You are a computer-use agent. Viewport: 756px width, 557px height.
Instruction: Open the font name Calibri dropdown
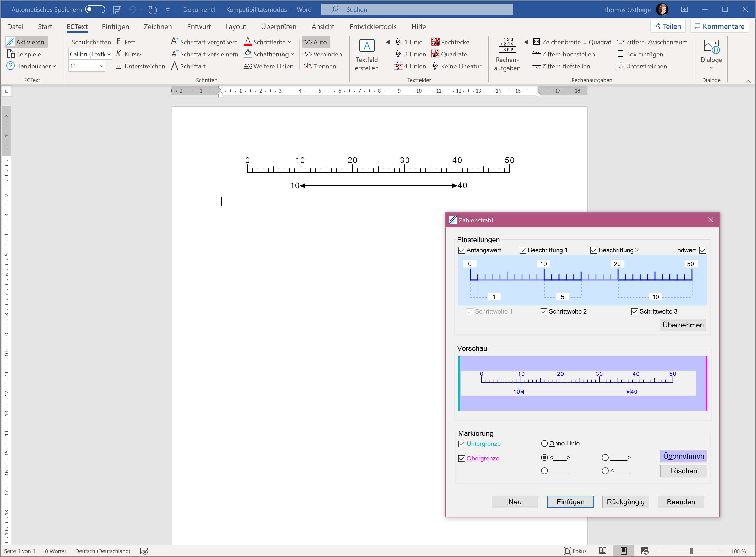pos(109,54)
